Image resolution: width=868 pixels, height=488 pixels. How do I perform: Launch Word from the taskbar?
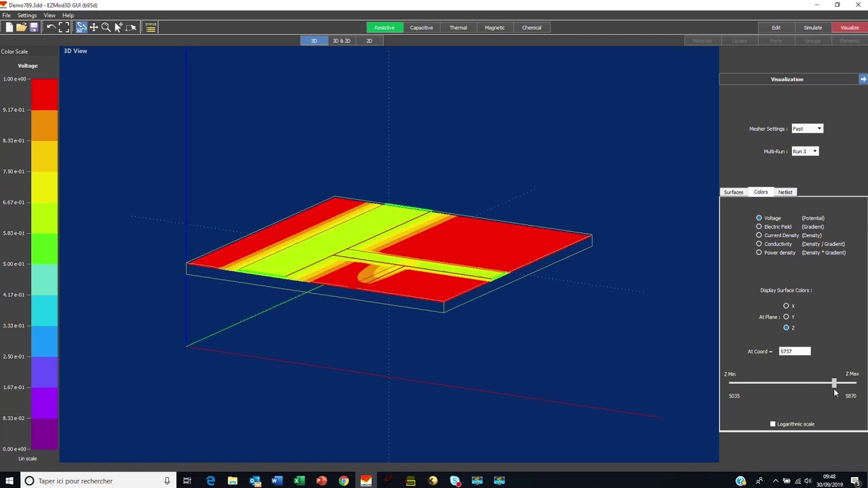[x=277, y=481]
